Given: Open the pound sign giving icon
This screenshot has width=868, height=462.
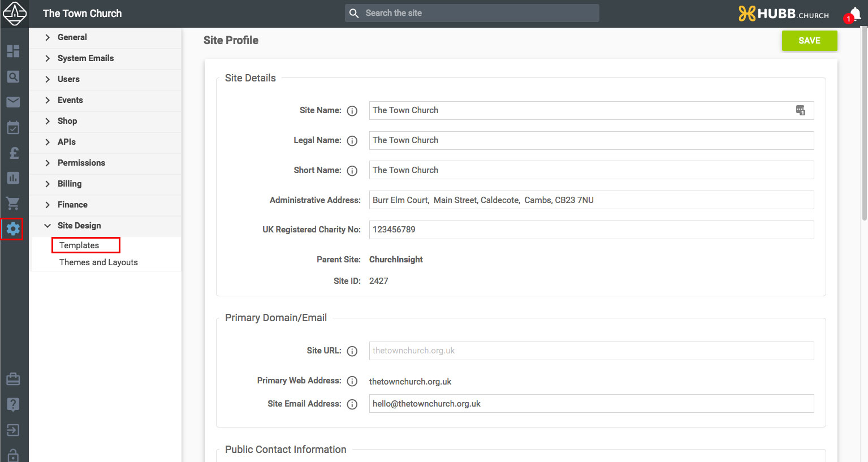Looking at the screenshot, I should pos(13,153).
